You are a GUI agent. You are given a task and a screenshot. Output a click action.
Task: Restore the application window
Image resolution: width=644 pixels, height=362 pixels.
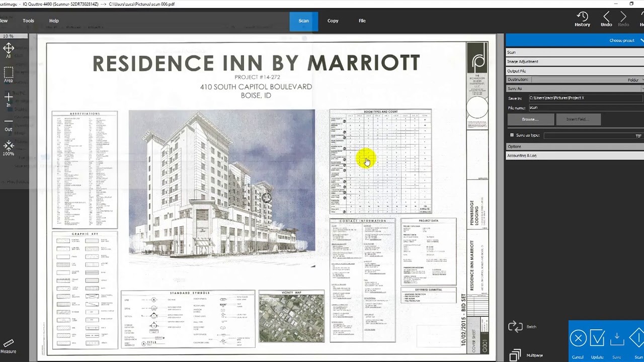[x=631, y=4]
